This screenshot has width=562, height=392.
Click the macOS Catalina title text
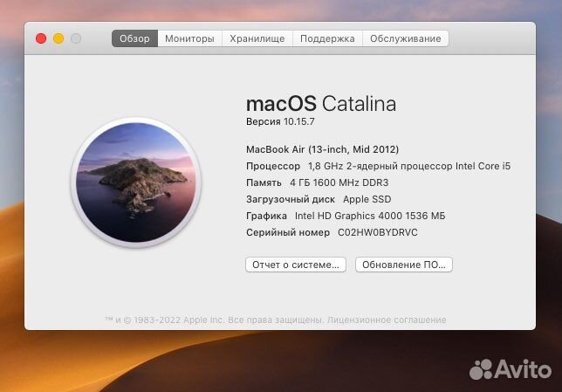[x=321, y=104]
